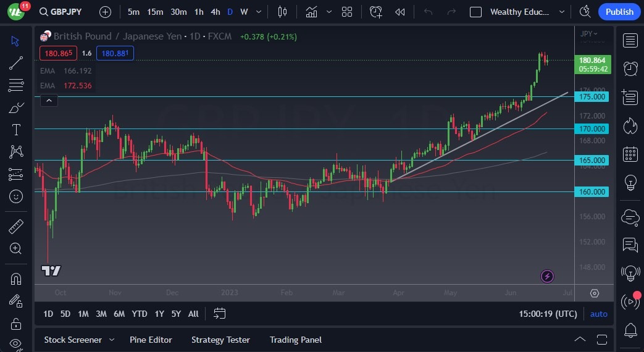Open the Stock Screener dropdown arrow

coord(112,340)
